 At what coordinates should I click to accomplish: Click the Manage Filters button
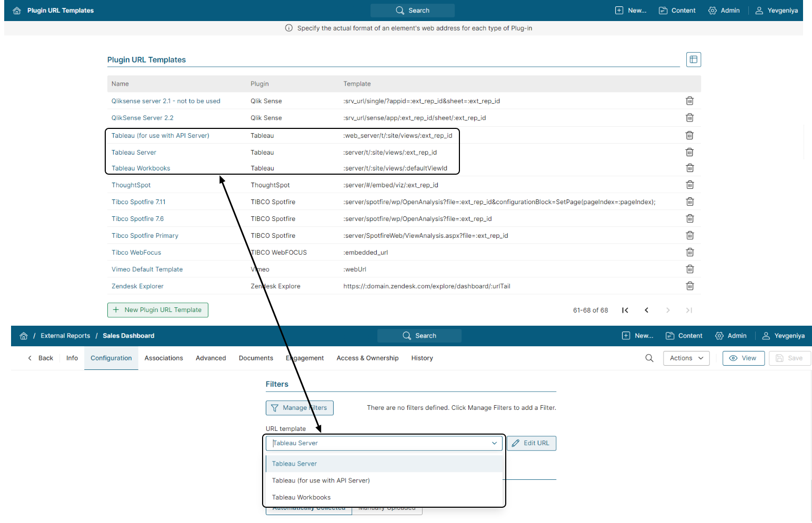pos(299,408)
